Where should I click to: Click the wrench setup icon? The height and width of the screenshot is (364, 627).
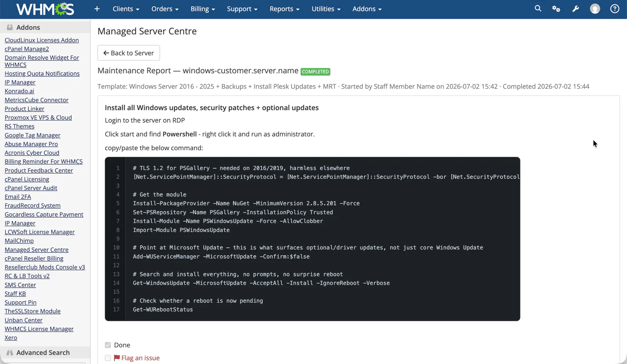pos(575,9)
